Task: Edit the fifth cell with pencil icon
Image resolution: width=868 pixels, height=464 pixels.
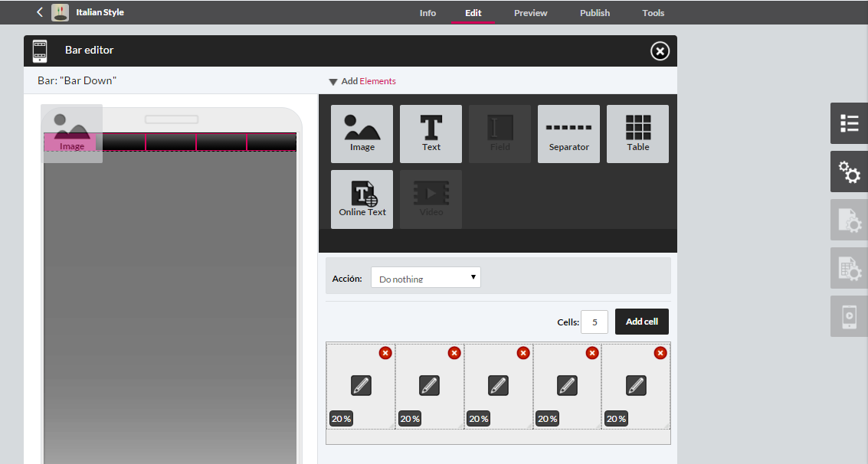Action: pos(636,385)
